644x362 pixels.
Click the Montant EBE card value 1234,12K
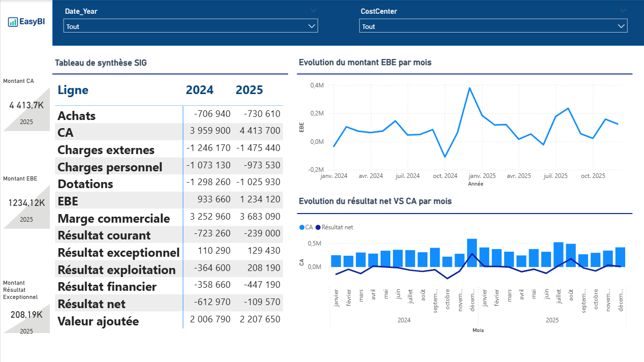pyautogui.click(x=26, y=203)
